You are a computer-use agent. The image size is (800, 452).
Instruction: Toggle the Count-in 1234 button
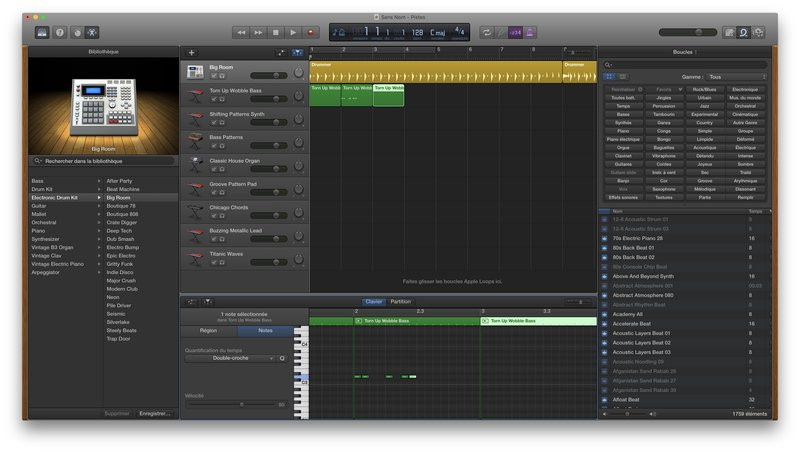pos(515,33)
